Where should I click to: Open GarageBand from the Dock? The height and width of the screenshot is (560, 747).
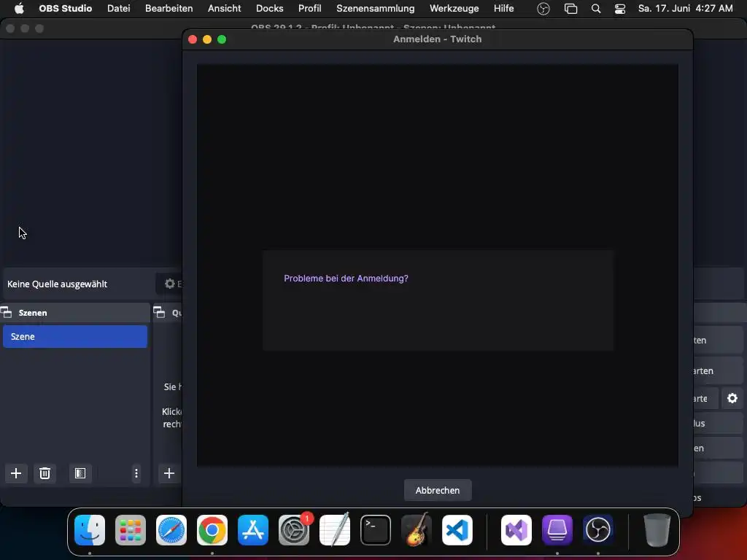click(417, 530)
